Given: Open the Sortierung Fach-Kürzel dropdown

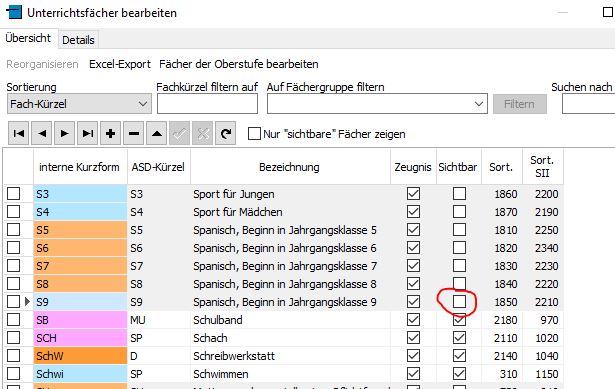Looking at the screenshot, I should point(79,104).
